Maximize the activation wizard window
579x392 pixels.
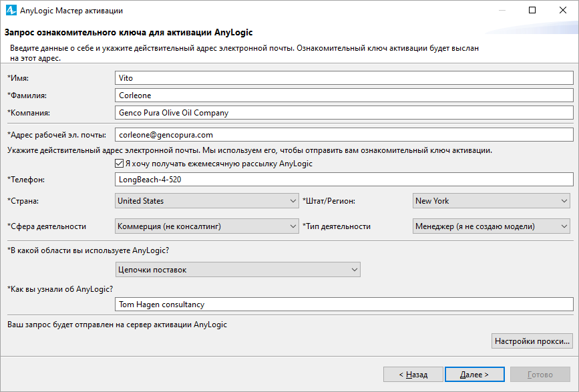(532, 10)
